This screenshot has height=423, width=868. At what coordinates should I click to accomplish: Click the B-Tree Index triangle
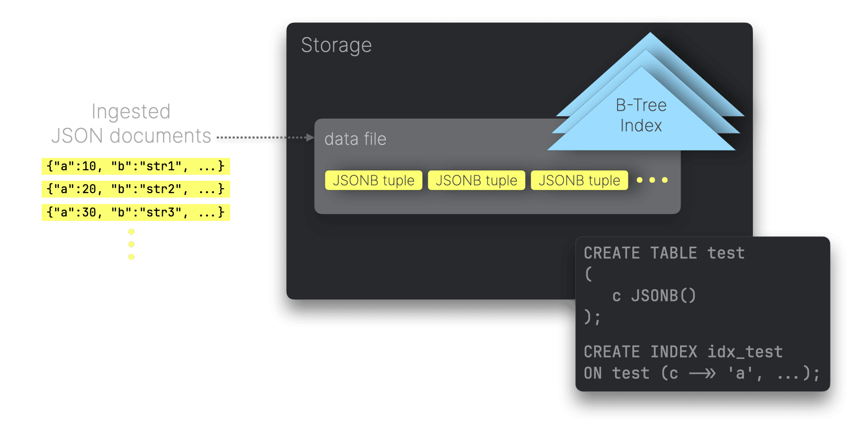point(641,115)
